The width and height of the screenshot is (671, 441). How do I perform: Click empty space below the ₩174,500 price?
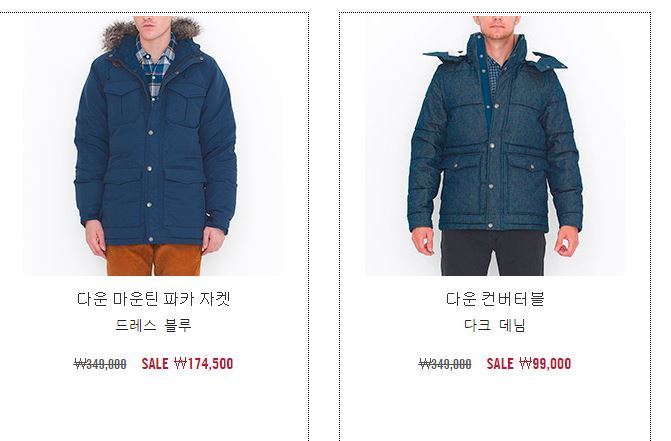pyautogui.click(x=154, y=406)
